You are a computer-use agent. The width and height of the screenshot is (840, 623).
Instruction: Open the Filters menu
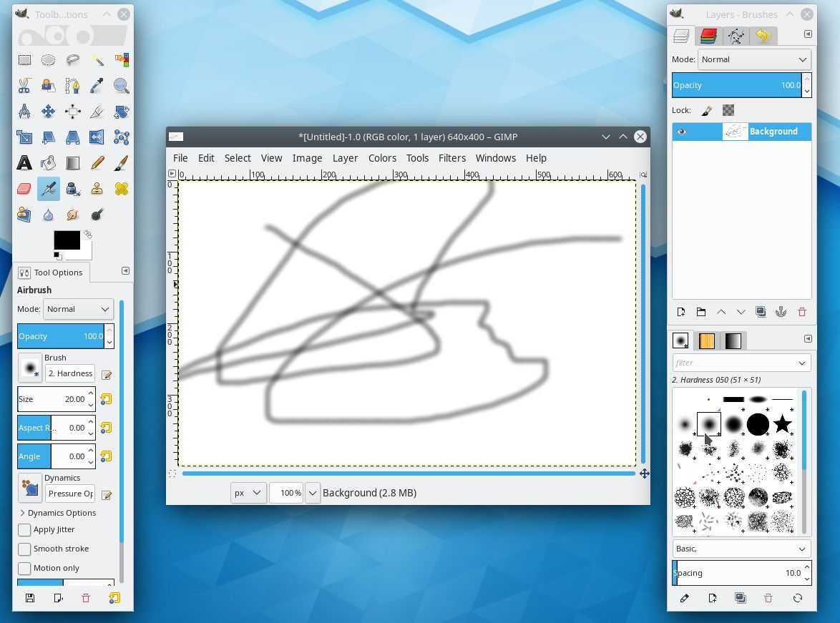[x=451, y=158]
